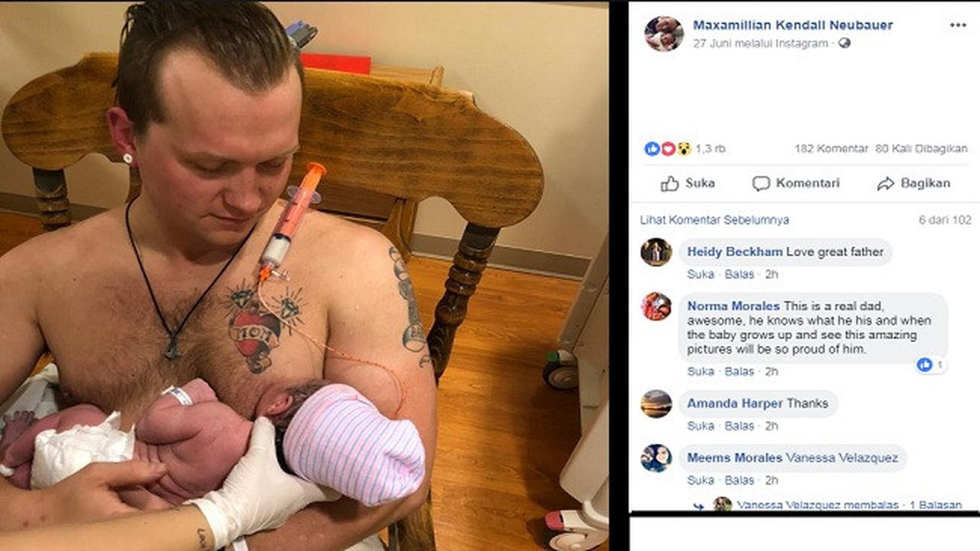
Task: Click the poster's profile picture thumbnail
Action: pos(663,34)
